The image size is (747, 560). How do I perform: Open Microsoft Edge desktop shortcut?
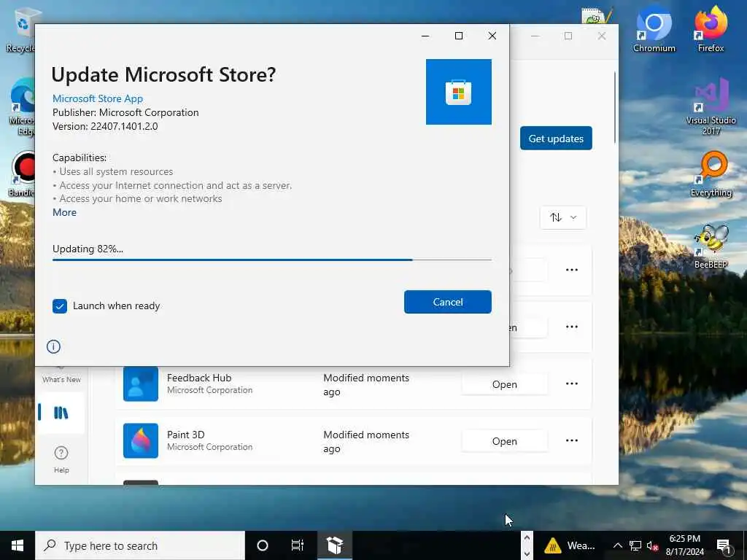click(x=22, y=106)
